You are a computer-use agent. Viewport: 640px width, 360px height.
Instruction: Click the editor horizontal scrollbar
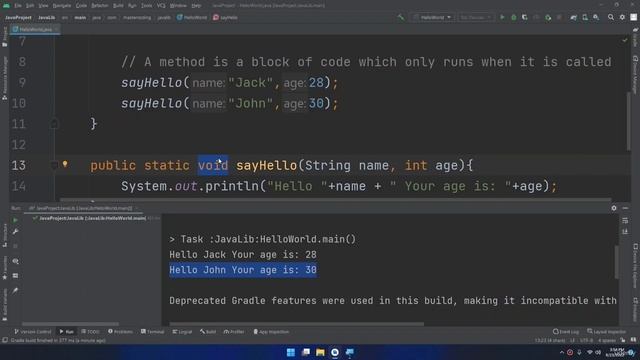pyautogui.click(x=336, y=200)
